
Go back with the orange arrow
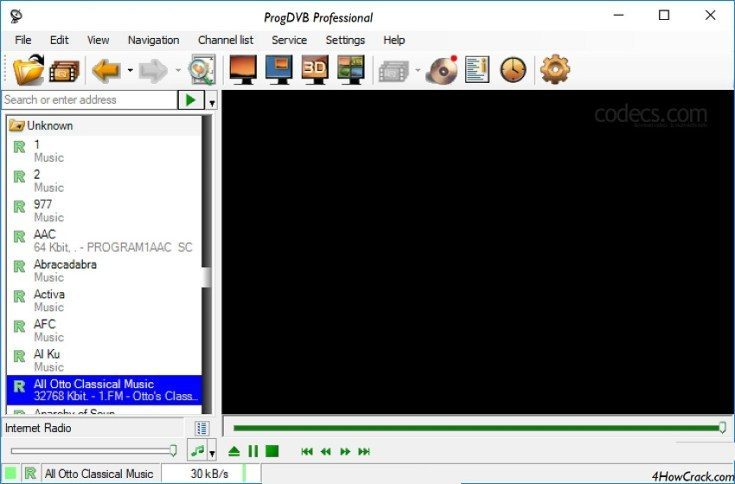point(107,71)
